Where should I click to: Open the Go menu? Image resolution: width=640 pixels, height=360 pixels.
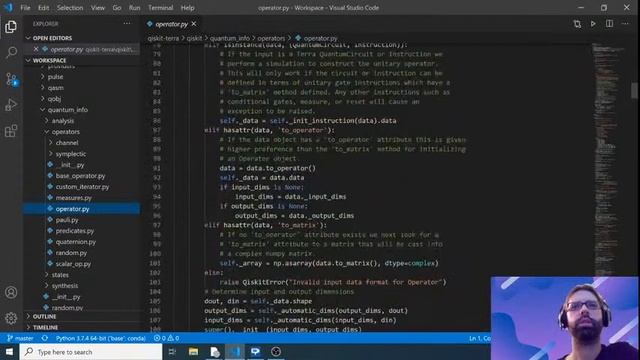[x=117, y=8]
